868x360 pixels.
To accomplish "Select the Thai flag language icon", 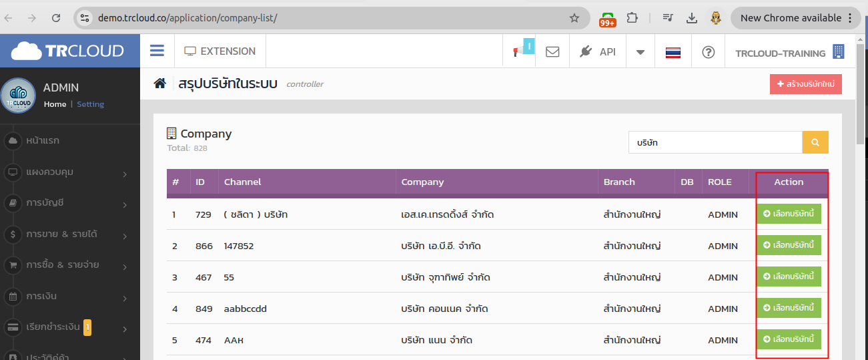I will click(x=673, y=52).
